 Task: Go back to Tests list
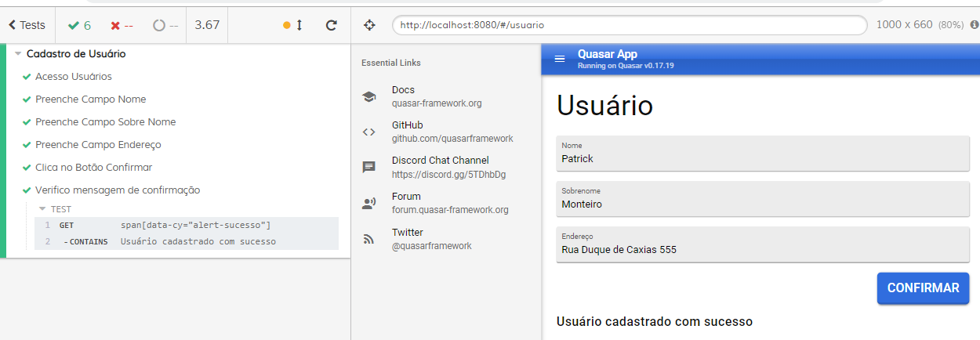click(x=27, y=25)
